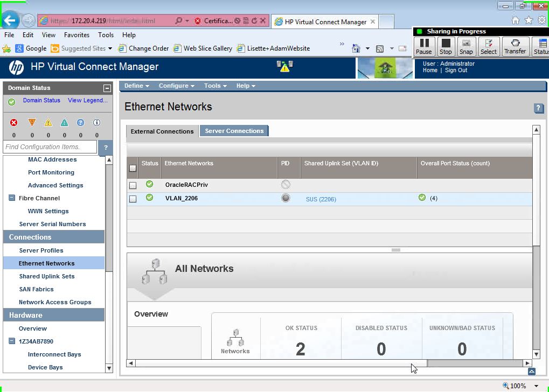549x392 pixels.
Task: Click the Domain Status link
Action: [x=41, y=100]
